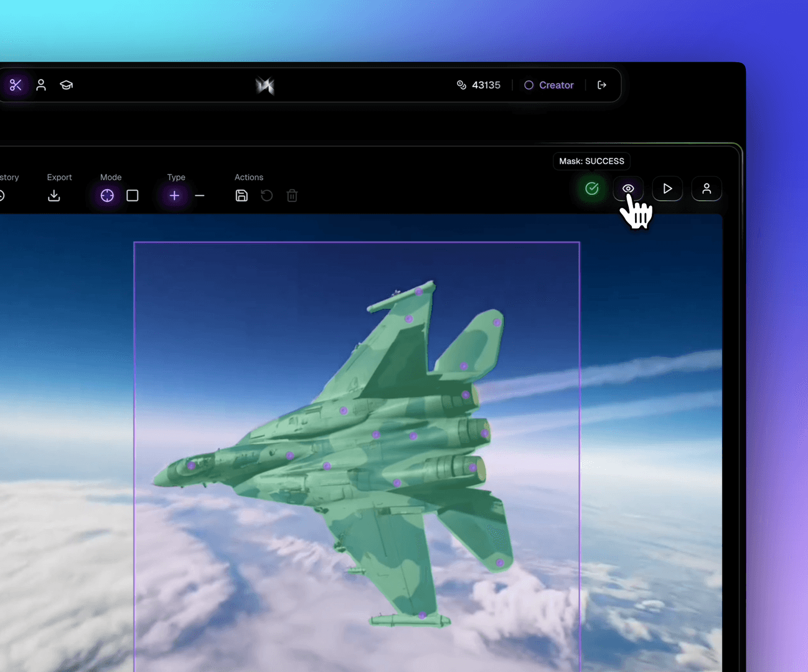The height and width of the screenshot is (672, 808).
Task: Click the purple point on jet nose
Action: coord(191,465)
